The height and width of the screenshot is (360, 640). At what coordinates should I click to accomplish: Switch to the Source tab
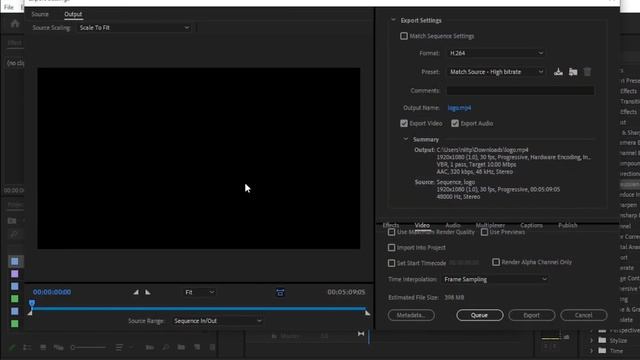pos(40,14)
